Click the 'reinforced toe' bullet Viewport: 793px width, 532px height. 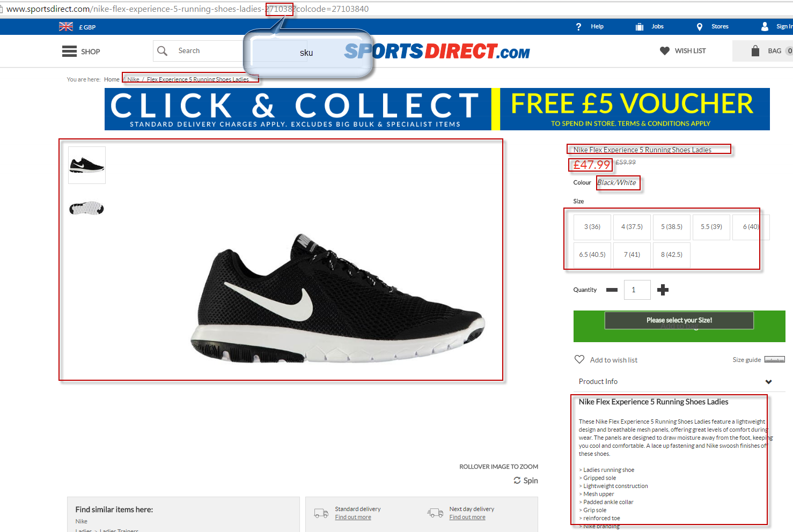click(x=600, y=519)
